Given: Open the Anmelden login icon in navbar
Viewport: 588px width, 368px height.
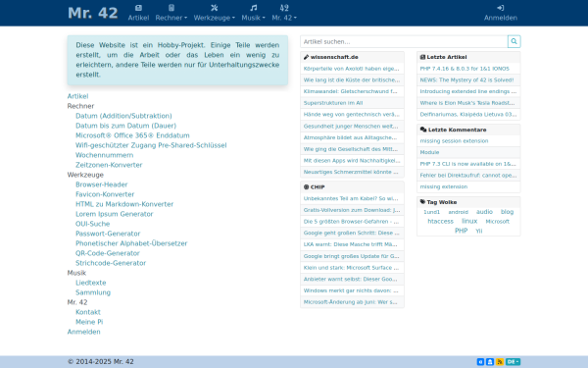Looking at the screenshot, I should (500, 13).
